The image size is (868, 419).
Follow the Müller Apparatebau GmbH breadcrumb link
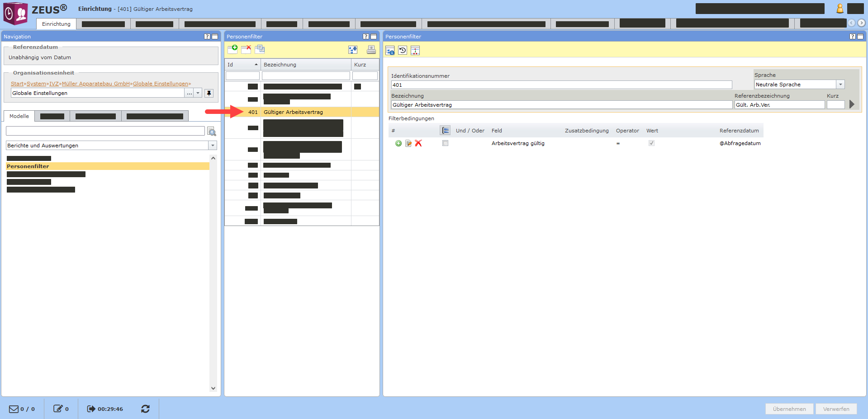pos(96,84)
